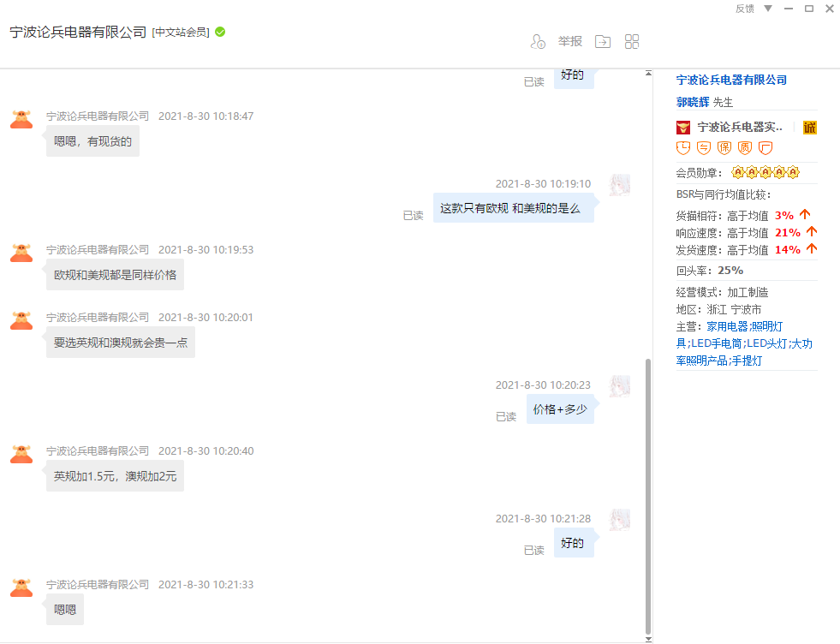Screen dimensions: 840x644
Task: Expand the dropdown triangle next to 反馈
Action: (x=768, y=9)
